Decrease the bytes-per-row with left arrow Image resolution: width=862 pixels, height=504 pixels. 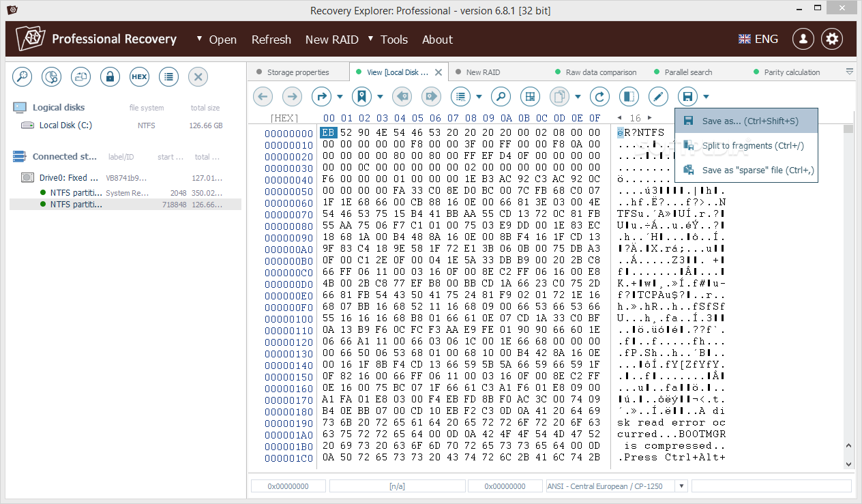(619, 118)
